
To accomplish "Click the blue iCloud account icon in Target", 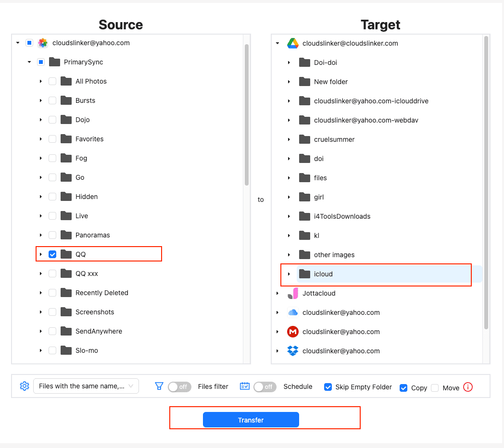I will click(293, 312).
